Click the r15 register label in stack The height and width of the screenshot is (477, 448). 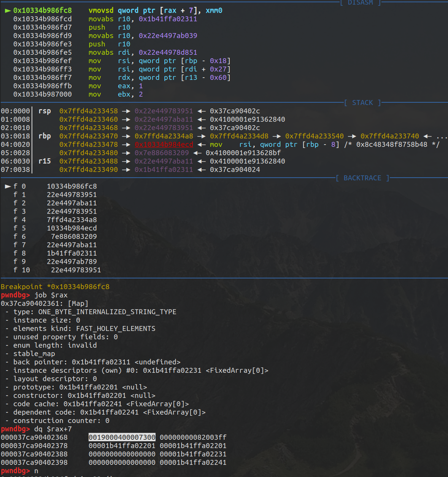tap(44, 161)
